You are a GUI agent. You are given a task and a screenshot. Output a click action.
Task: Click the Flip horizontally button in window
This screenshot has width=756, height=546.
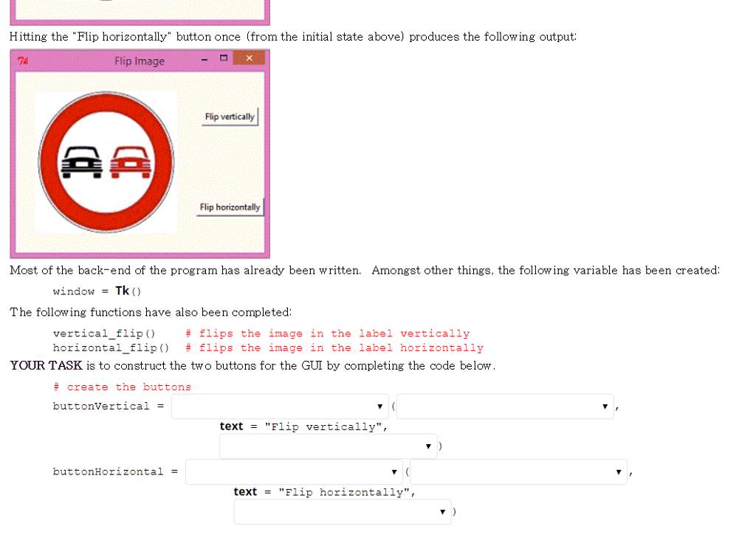click(x=230, y=207)
